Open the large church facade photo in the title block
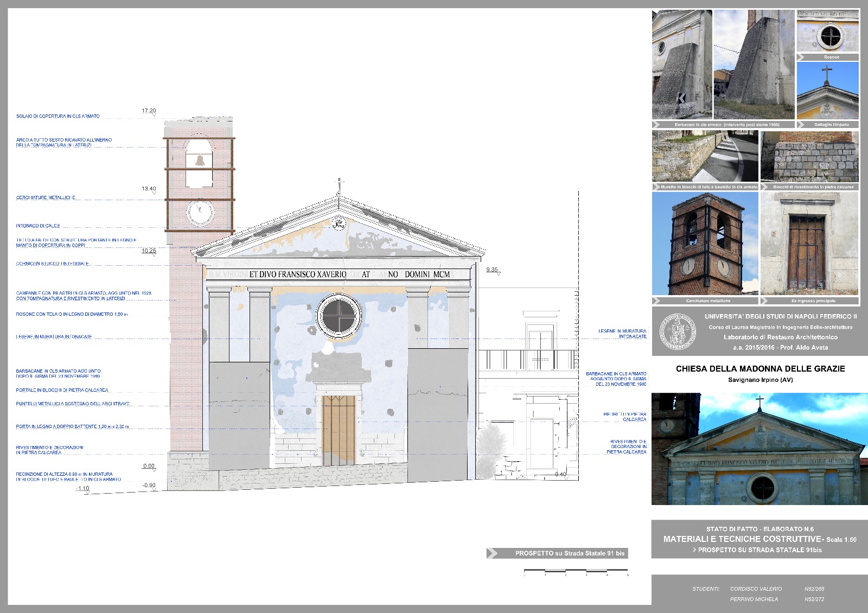This screenshot has height=613, width=868. [759, 449]
